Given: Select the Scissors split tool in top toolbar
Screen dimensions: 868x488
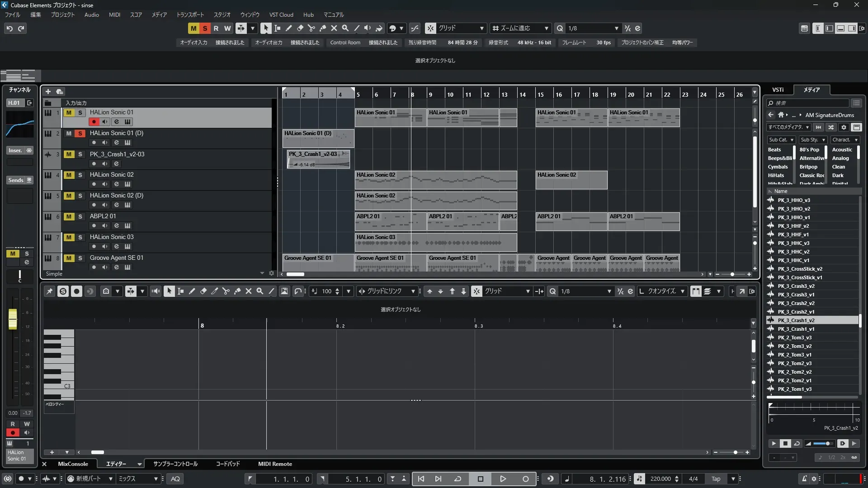Looking at the screenshot, I should tap(311, 28).
